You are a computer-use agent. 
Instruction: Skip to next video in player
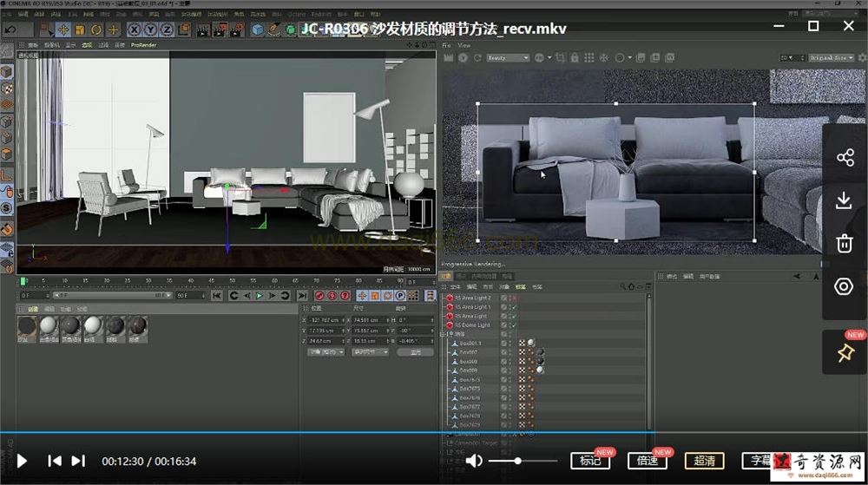(x=79, y=461)
